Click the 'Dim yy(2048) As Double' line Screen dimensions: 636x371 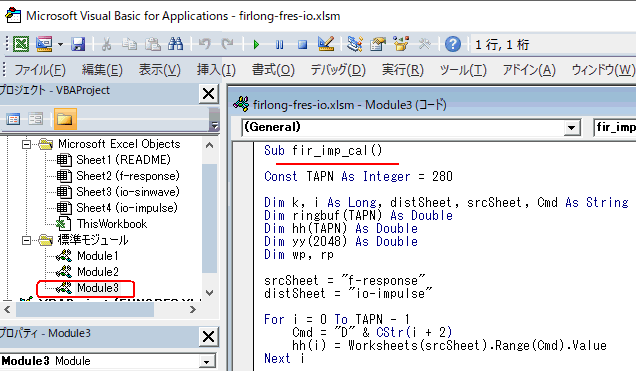(x=341, y=241)
